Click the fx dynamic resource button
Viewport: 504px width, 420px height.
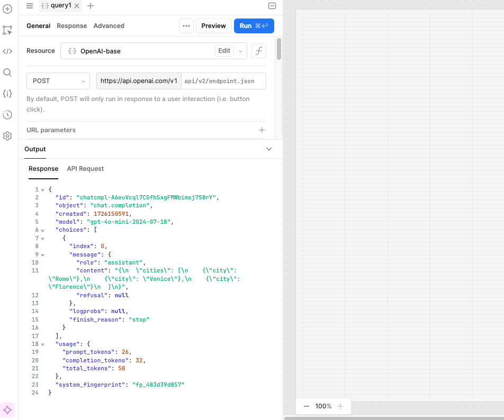[258, 51]
